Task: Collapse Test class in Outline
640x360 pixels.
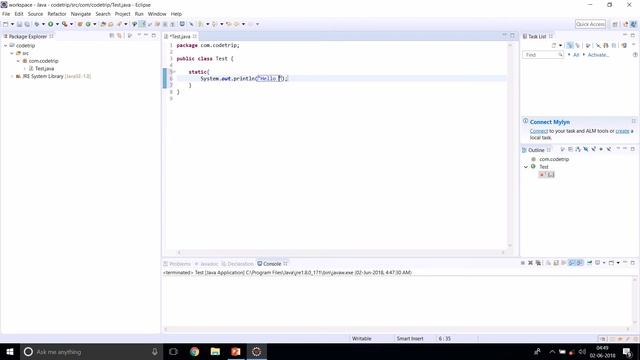Action: point(526,167)
